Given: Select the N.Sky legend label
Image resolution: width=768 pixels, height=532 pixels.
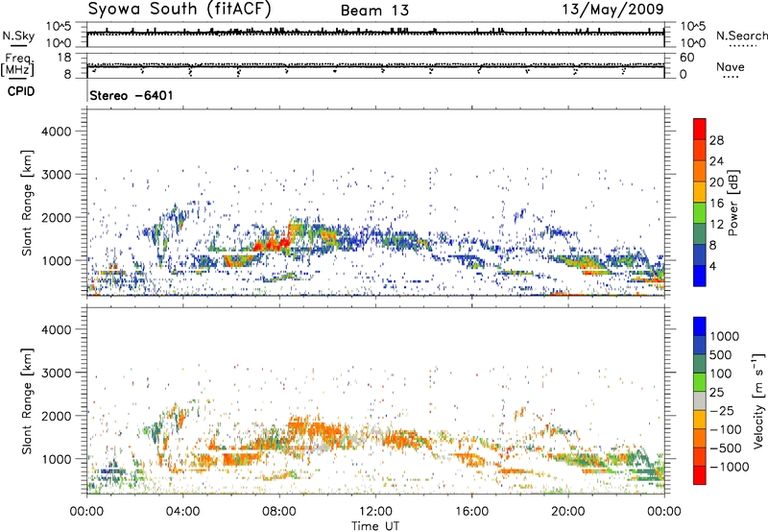Looking at the screenshot, I should [18, 36].
